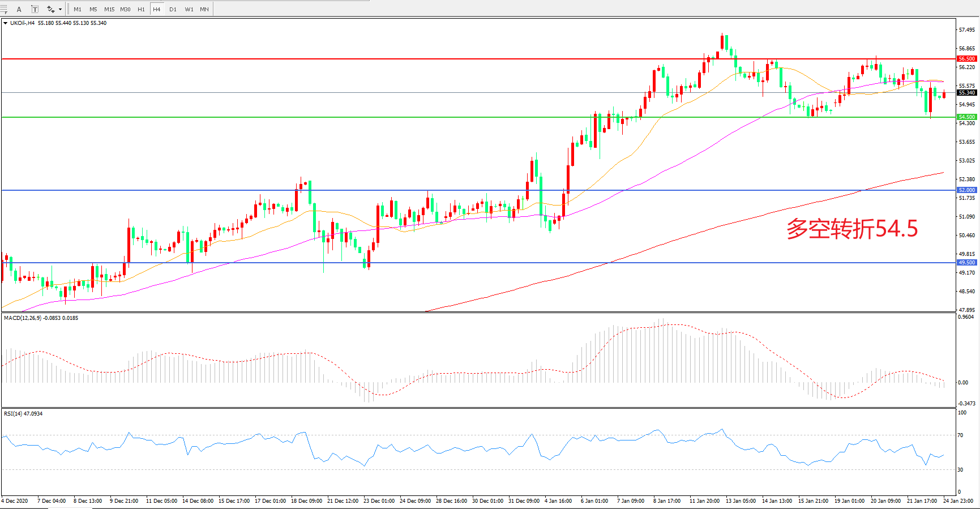Switch to M1 timeframe
Screen dimensions: 980x509
tap(78, 9)
